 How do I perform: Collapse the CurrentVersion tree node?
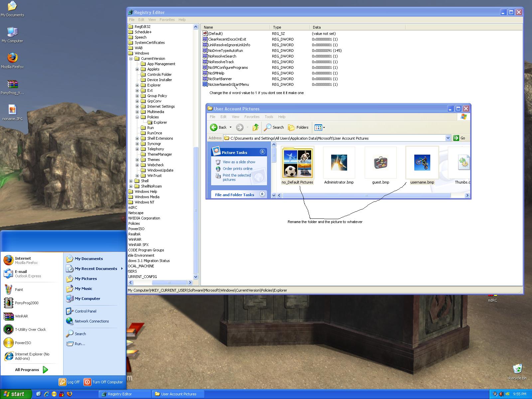[x=131, y=59]
